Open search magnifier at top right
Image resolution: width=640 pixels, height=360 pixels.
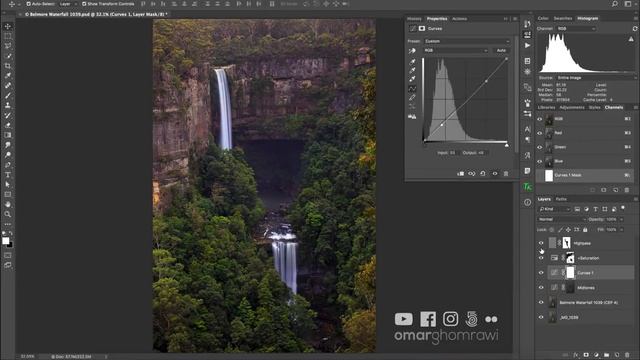tap(615, 4)
